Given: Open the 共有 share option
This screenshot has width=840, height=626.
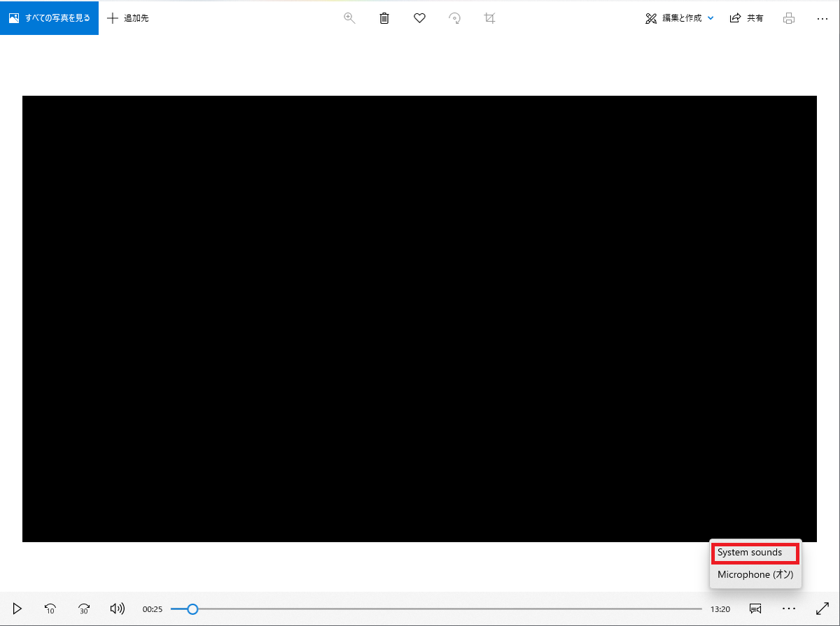Looking at the screenshot, I should pos(747,18).
